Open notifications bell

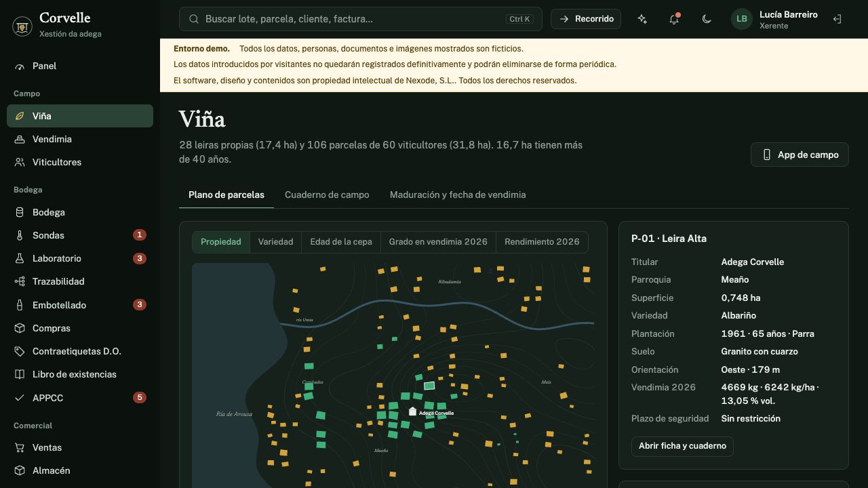pos(674,19)
